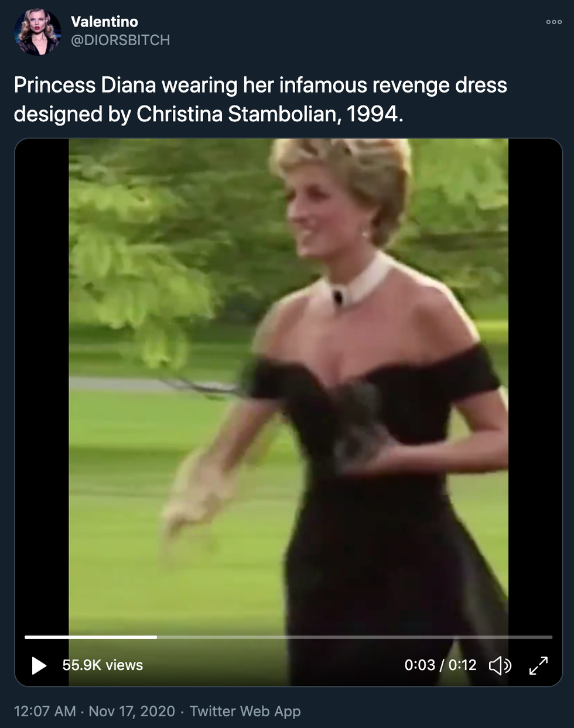Seek into the unplayed part of progress bar
Viewport: 574px width, 728px height.
click(351, 637)
